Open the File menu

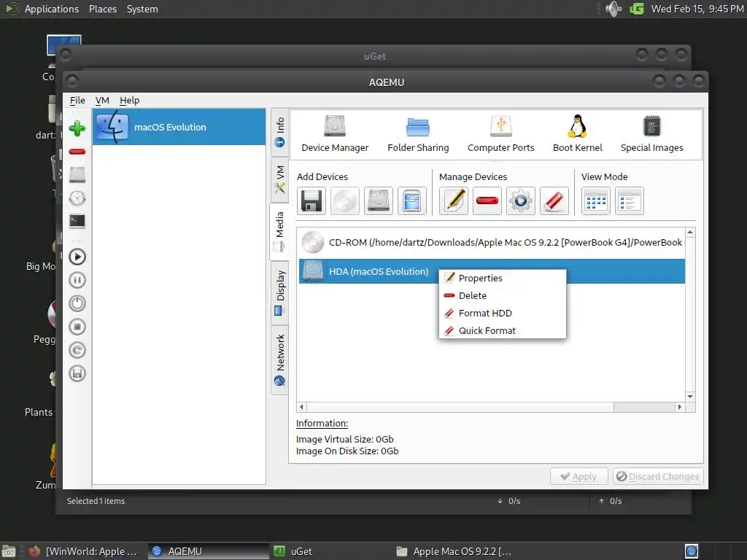coord(77,101)
